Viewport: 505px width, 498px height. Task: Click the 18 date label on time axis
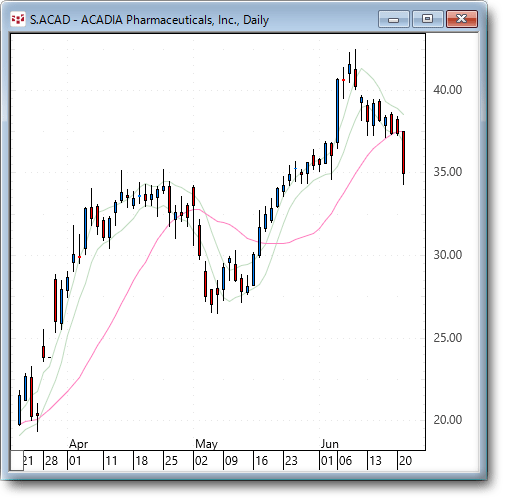[141, 461]
